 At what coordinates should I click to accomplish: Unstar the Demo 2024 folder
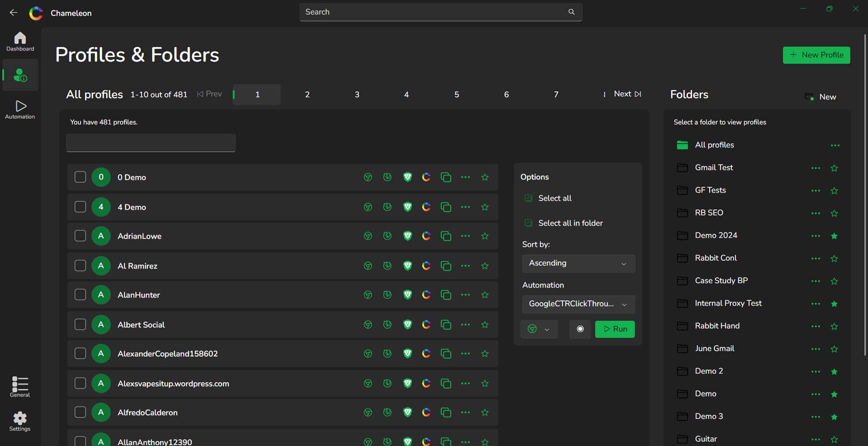pyautogui.click(x=834, y=236)
